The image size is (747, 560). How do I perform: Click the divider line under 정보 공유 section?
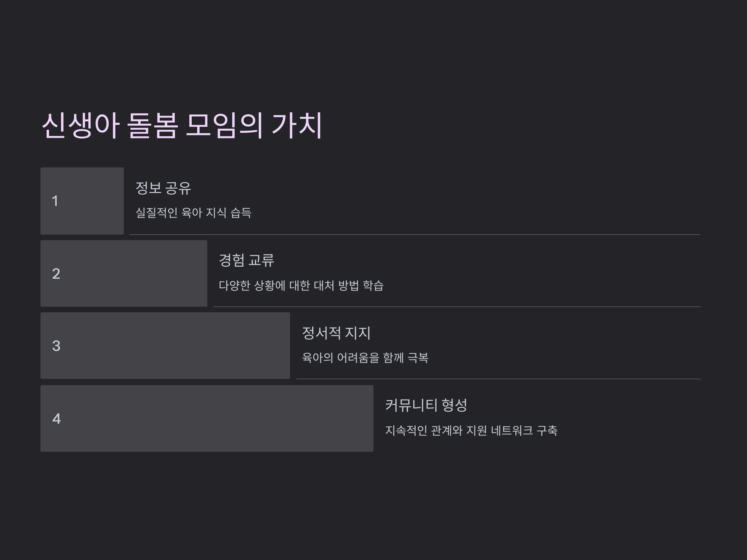pos(415,234)
